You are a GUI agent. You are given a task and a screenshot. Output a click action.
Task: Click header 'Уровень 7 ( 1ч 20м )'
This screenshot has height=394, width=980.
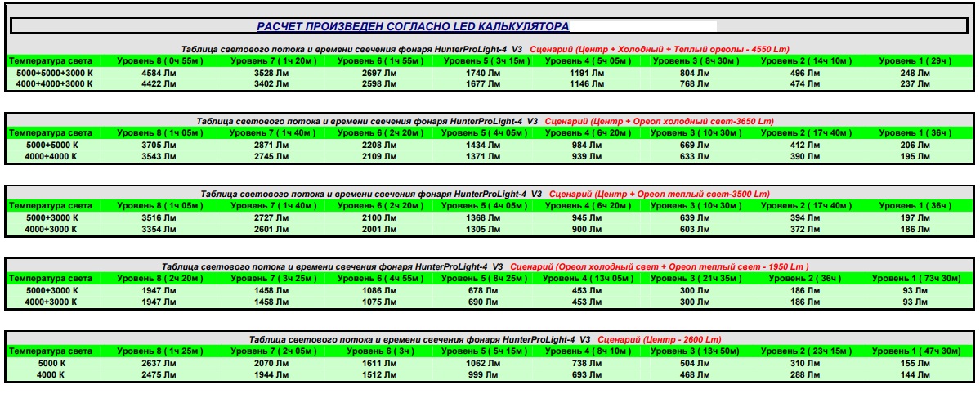(x=273, y=60)
